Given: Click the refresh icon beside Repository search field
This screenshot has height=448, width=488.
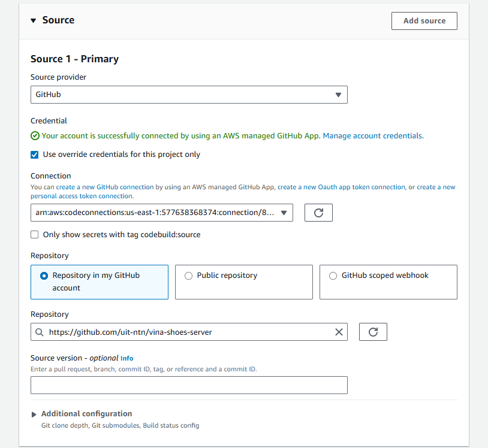Looking at the screenshot, I should click(373, 332).
